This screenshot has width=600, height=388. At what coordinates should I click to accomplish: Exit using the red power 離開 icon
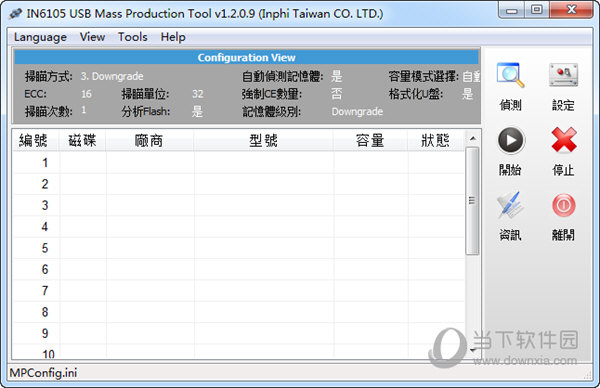tap(563, 205)
